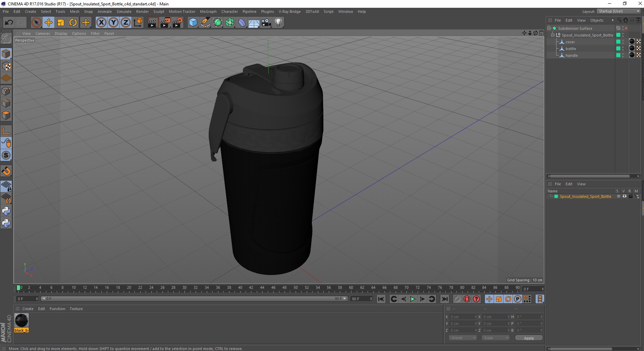The width and height of the screenshot is (644, 351).
Task: Open the spline Pen tool
Action: click(205, 23)
